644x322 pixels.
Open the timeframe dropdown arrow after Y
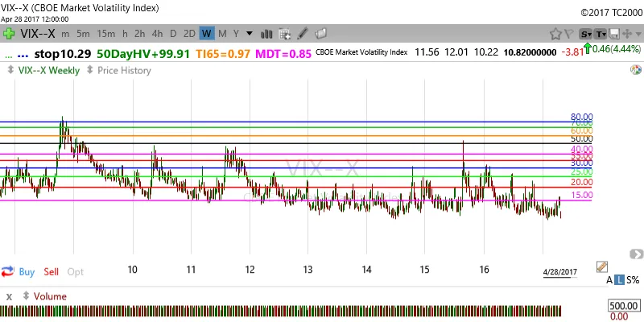(249, 34)
